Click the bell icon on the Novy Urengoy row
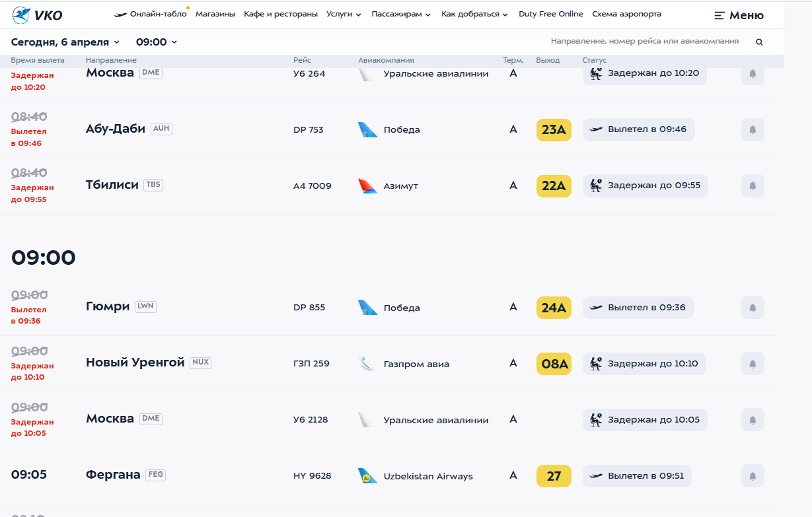The height and width of the screenshot is (517, 812). click(x=753, y=363)
